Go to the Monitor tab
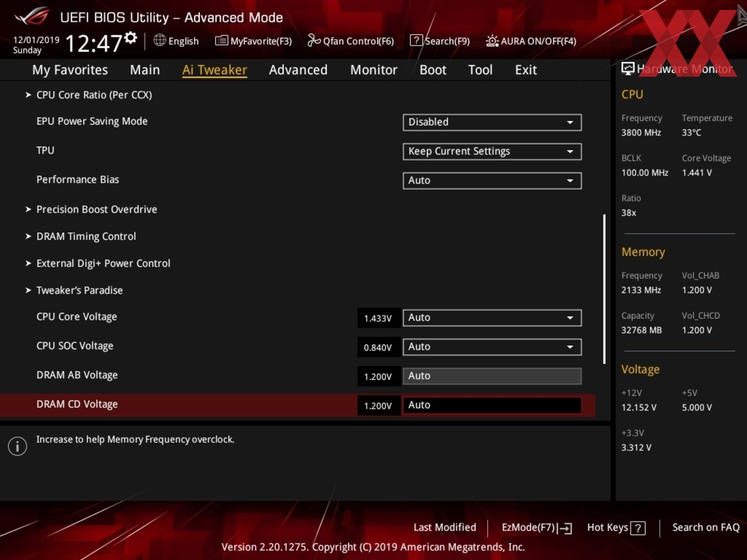747x560 pixels. (374, 70)
